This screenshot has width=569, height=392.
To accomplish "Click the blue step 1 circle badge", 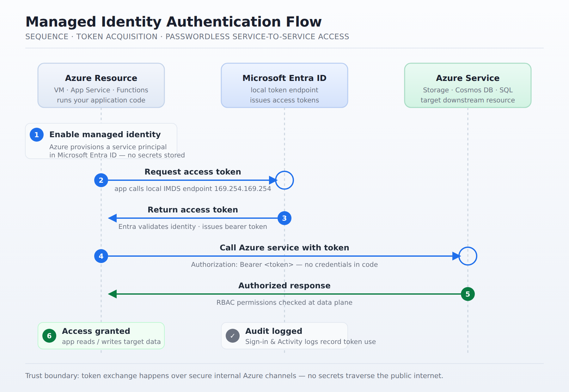I will click(x=37, y=135).
